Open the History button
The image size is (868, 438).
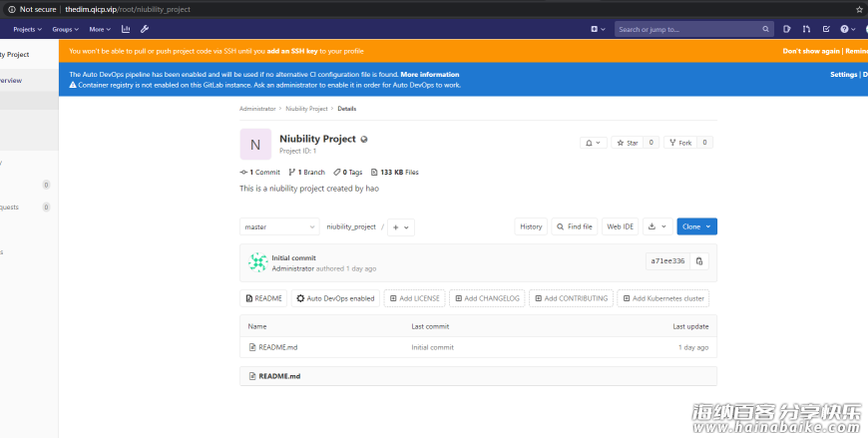point(531,226)
